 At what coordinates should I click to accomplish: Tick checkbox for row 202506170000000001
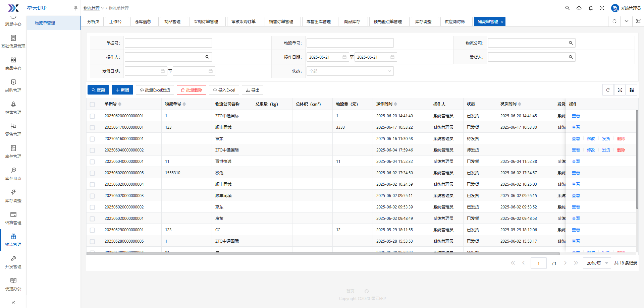(92, 128)
